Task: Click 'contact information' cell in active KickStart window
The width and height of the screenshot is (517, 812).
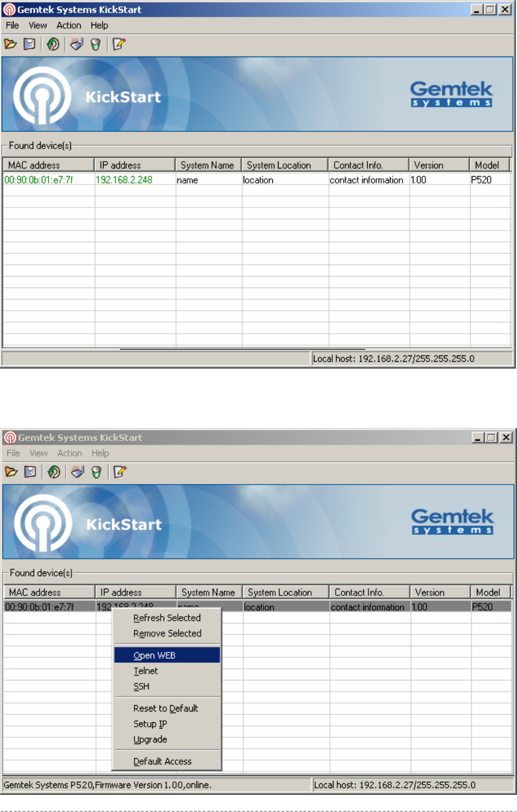Action: click(367, 180)
